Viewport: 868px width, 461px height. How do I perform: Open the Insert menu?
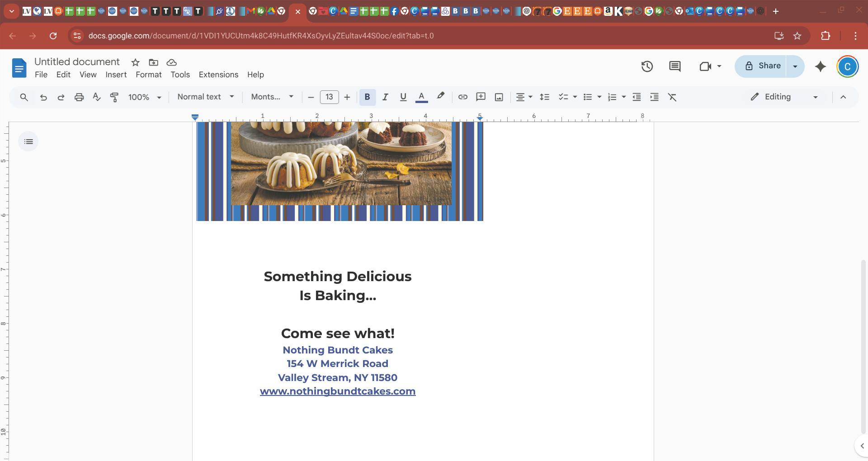tap(116, 75)
